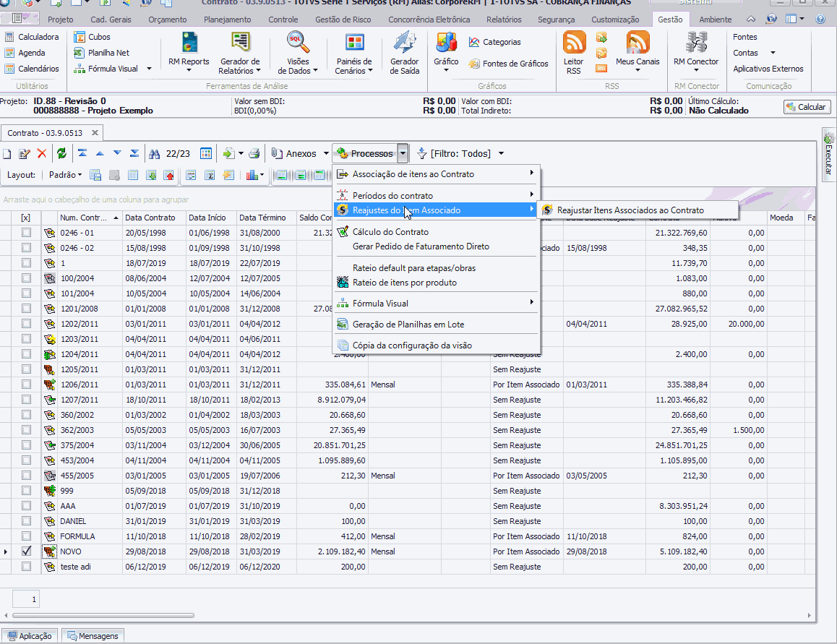Open RM Conector
837x644 pixels.
[x=696, y=52]
